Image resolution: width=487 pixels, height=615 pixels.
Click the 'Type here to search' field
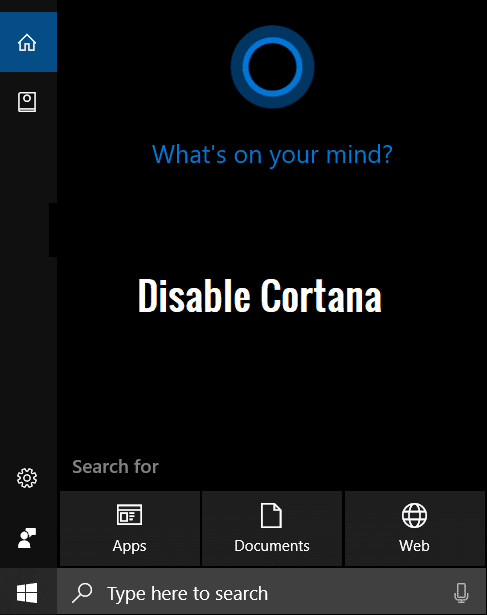[271, 593]
